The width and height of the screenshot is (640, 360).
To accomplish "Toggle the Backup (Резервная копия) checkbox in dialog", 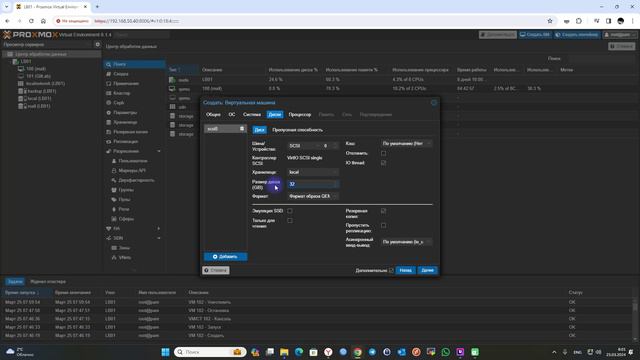I will pyautogui.click(x=383, y=211).
